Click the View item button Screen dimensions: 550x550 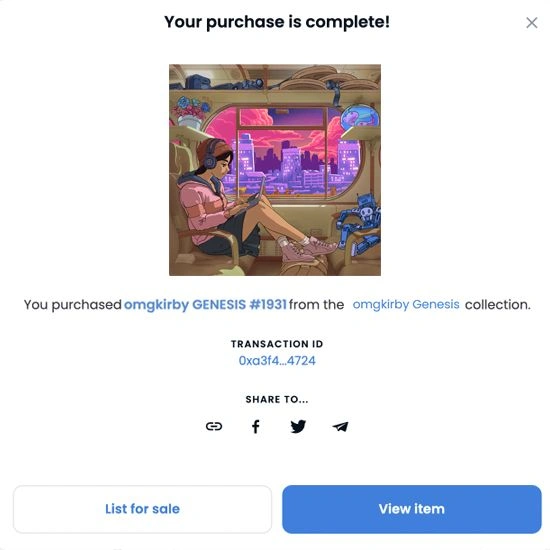pyautogui.click(x=412, y=509)
